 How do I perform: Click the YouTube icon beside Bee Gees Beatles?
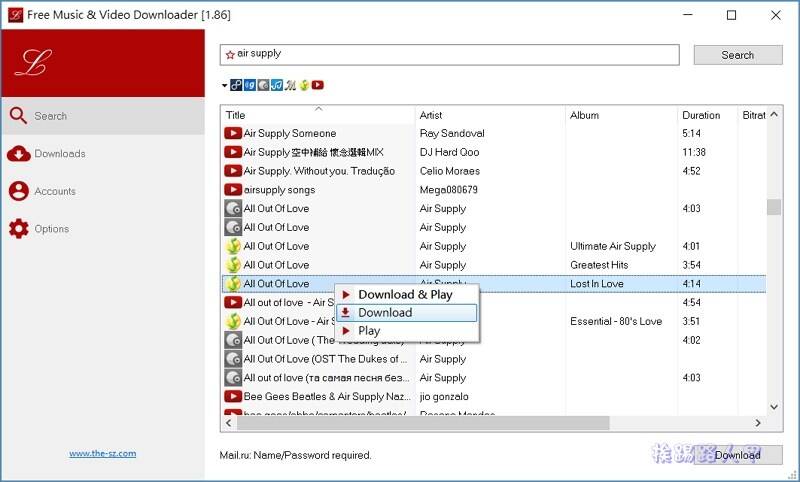coord(233,396)
